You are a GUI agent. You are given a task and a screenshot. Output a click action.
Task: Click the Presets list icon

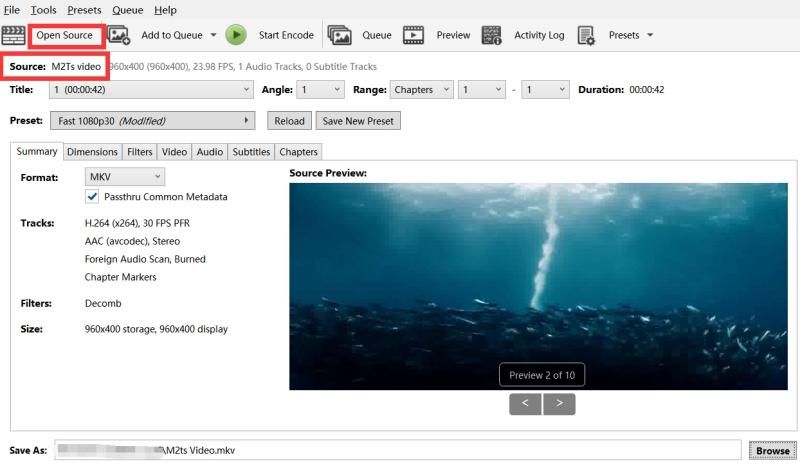tap(586, 35)
